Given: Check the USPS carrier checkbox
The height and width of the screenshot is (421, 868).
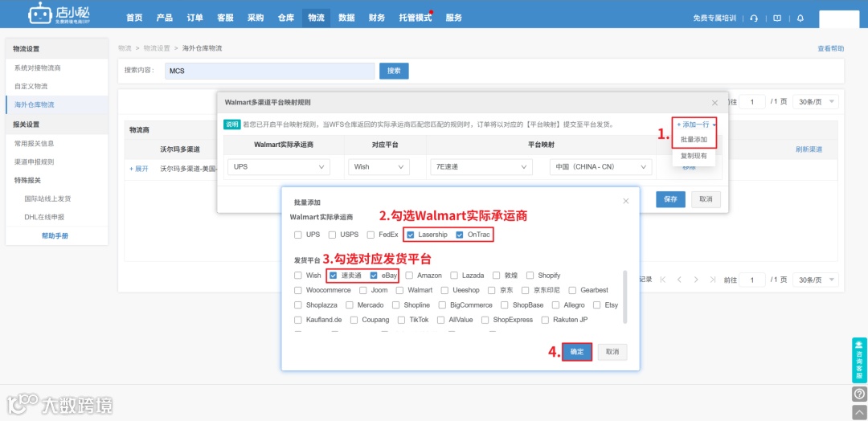Looking at the screenshot, I should point(332,235).
